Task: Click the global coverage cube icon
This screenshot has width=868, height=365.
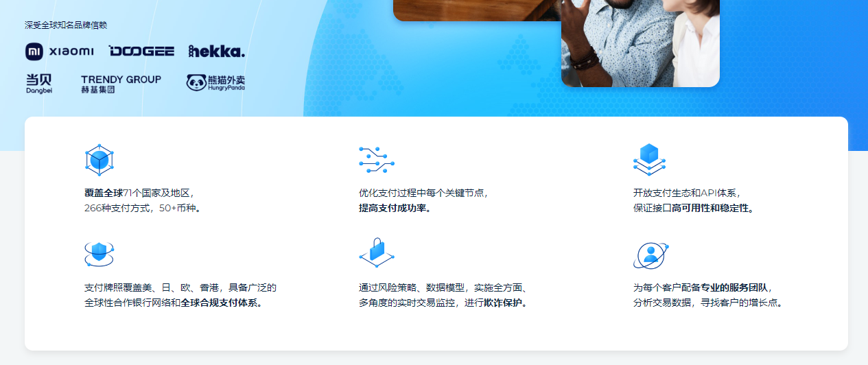Action: (99, 160)
